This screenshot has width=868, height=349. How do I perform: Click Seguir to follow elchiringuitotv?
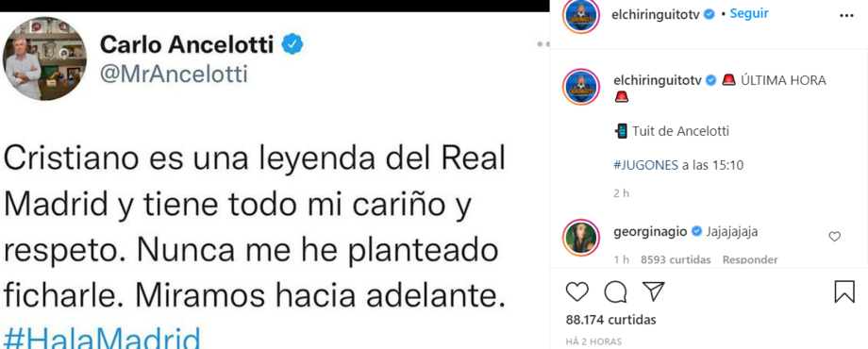pos(748,14)
